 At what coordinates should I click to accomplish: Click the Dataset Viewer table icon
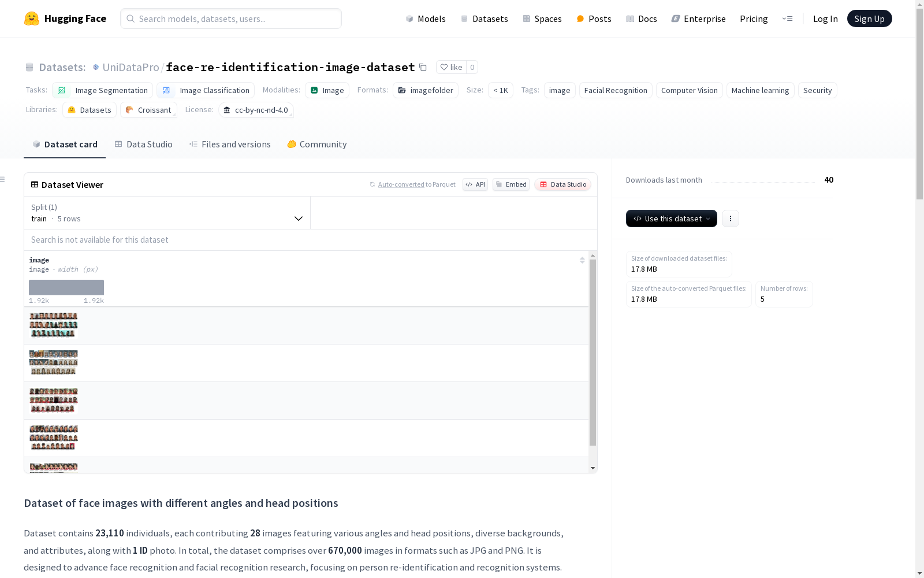35,184
